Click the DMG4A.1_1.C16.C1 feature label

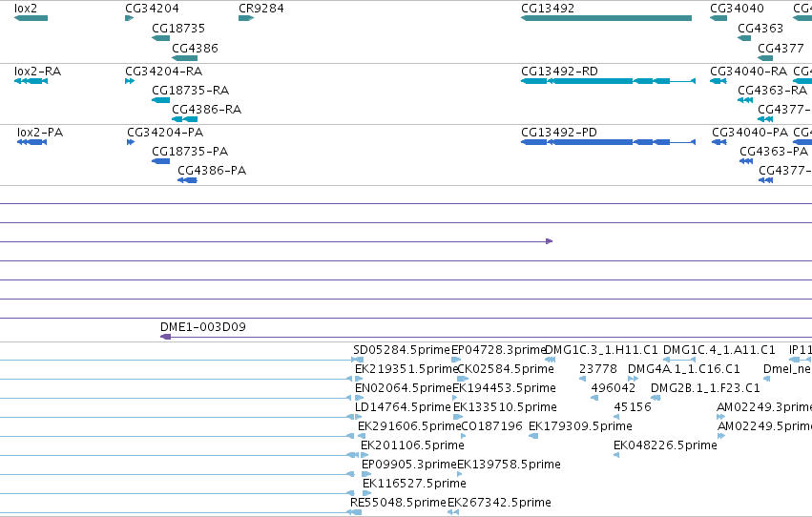(x=683, y=369)
